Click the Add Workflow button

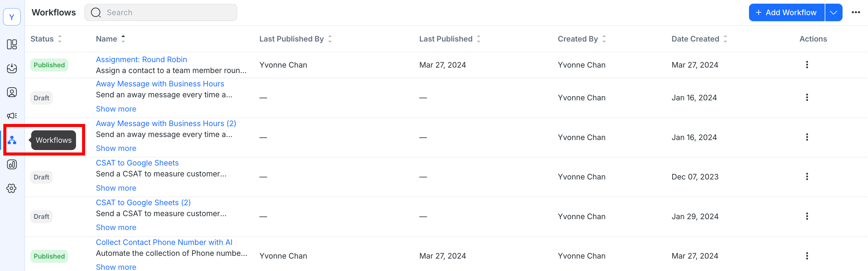pos(787,12)
